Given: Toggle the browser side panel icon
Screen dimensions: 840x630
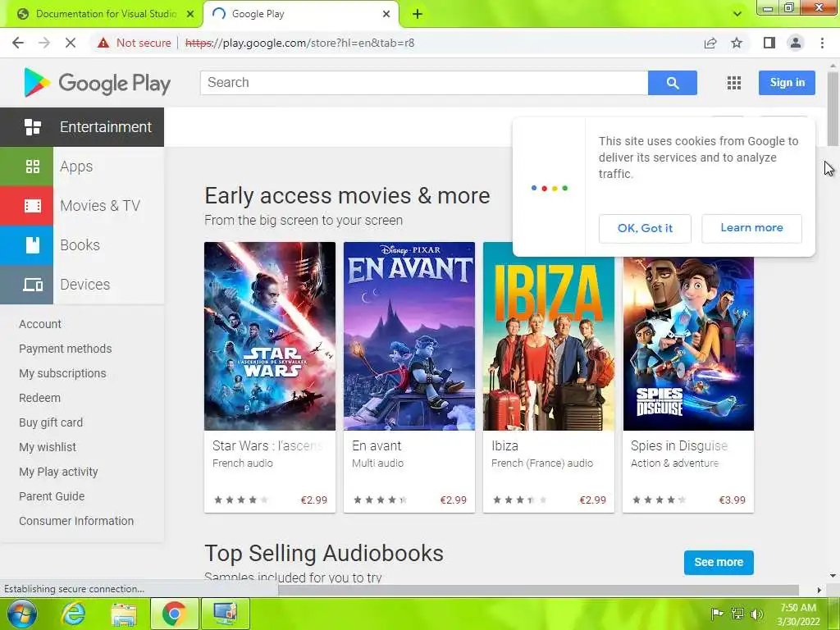Looking at the screenshot, I should click(x=769, y=43).
